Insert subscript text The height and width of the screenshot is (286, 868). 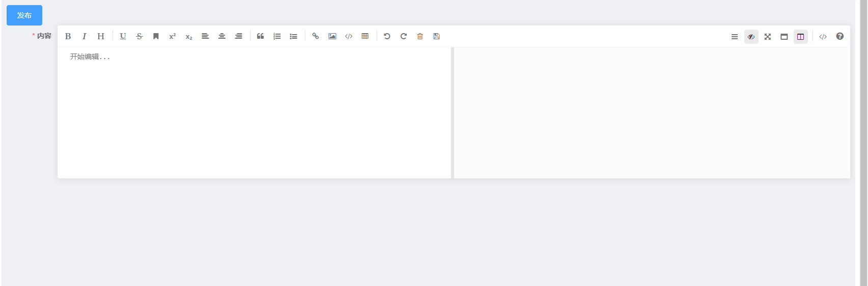(189, 36)
